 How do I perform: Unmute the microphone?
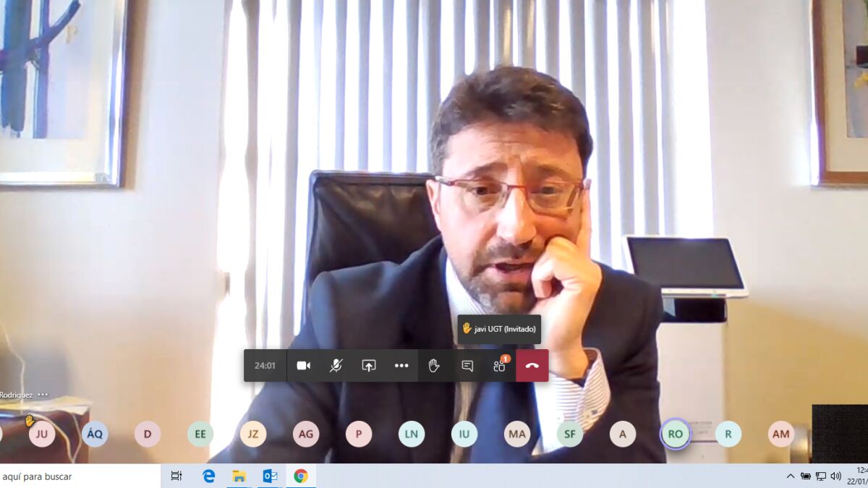coord(336,366)
